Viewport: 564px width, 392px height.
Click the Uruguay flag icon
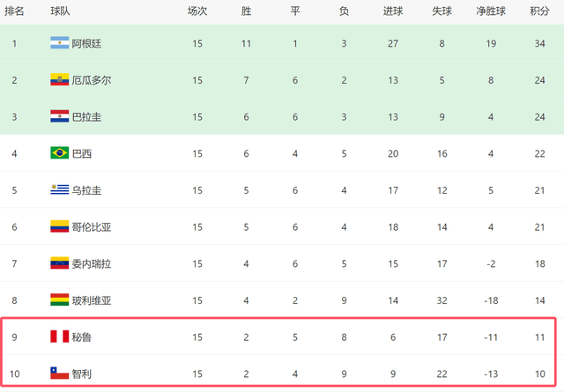pyautogui.click(x=59, y=190)
